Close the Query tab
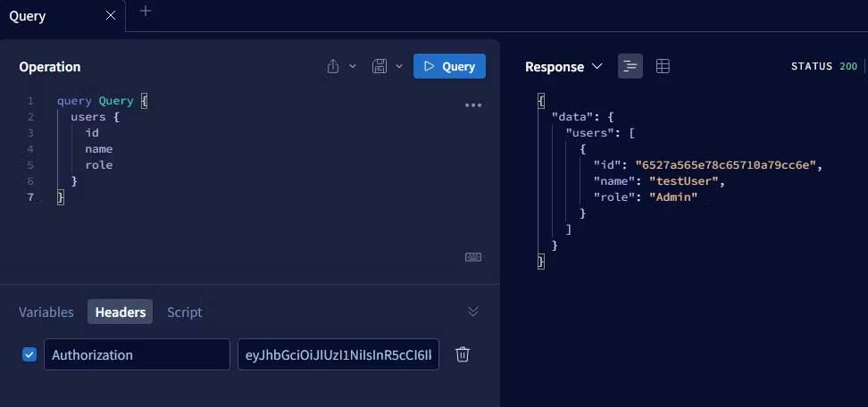Screen dimensions: 868x407 [x=111, y=15]
